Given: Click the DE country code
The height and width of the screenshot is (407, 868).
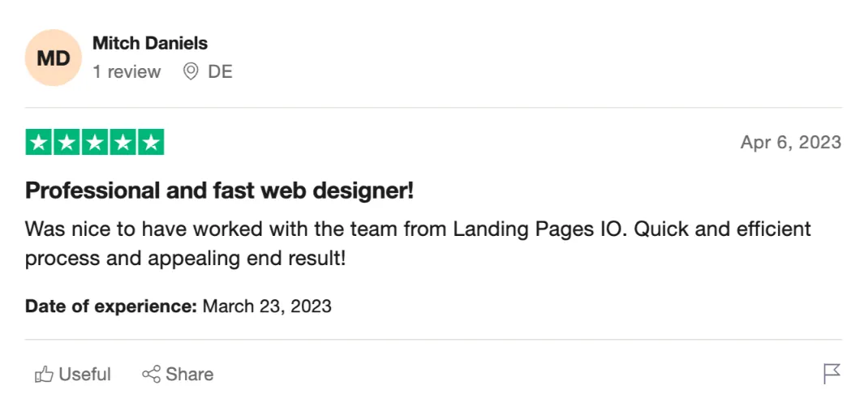Looking at the screenshot, I should (x=220, y=72).
